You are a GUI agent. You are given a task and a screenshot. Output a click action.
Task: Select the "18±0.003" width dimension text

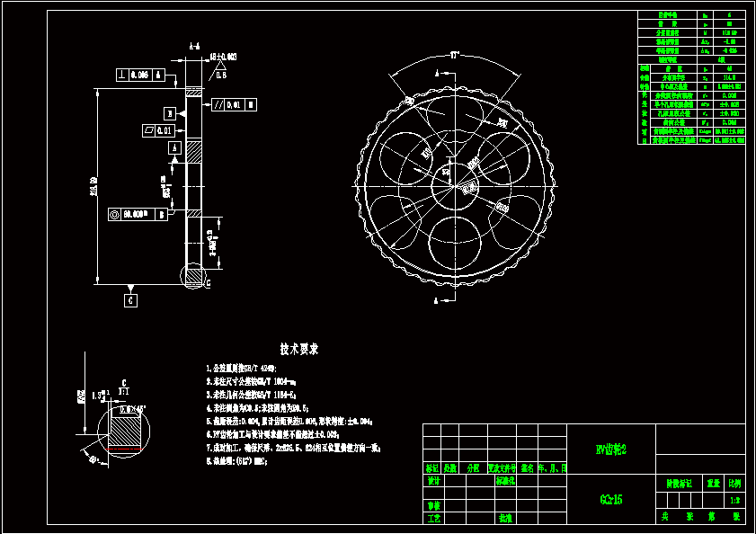[223, 57]
